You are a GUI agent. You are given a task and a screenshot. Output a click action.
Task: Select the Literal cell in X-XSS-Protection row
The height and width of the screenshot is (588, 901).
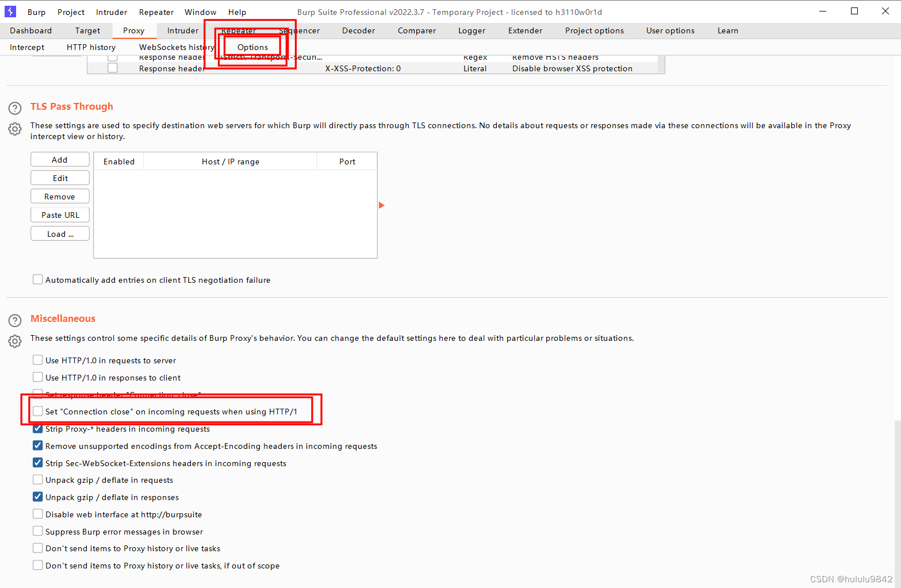[x=475, y=68]
